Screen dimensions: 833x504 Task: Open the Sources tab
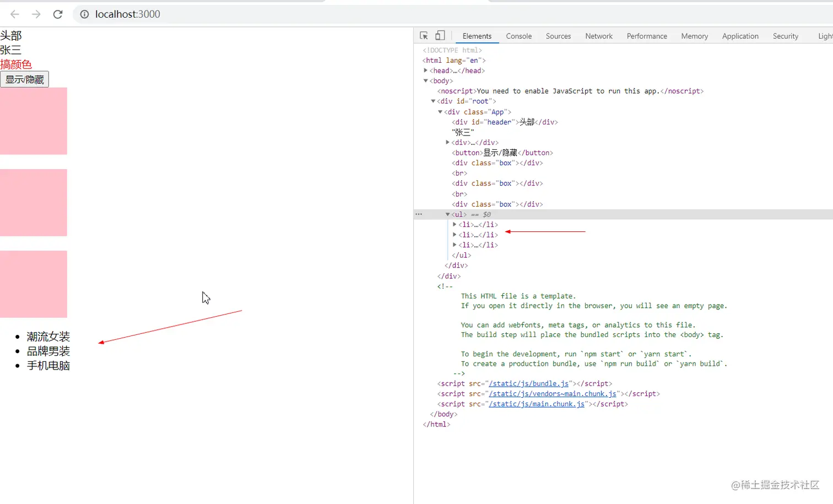coord(558,36)
